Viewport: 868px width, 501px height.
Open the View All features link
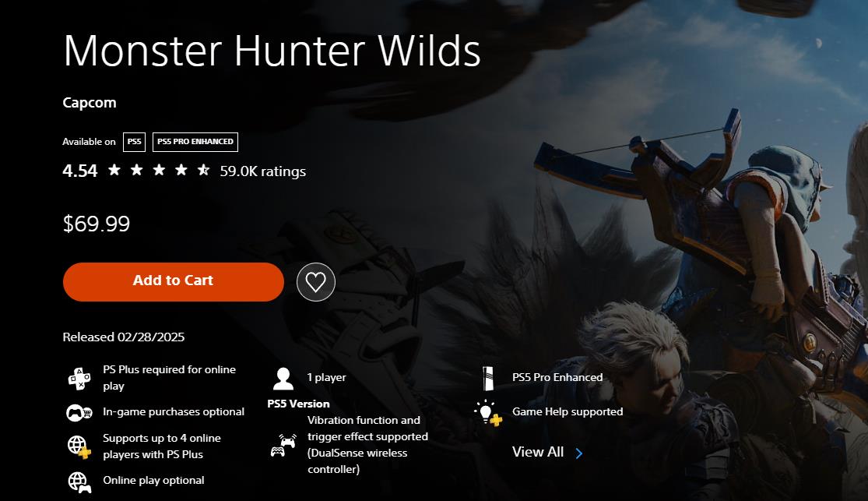(x=537, y=452)
